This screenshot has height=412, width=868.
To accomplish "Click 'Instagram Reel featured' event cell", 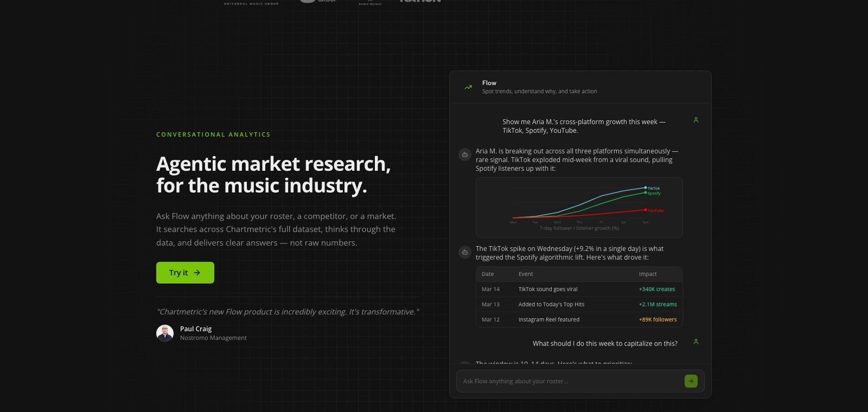I will click(549, 319).
